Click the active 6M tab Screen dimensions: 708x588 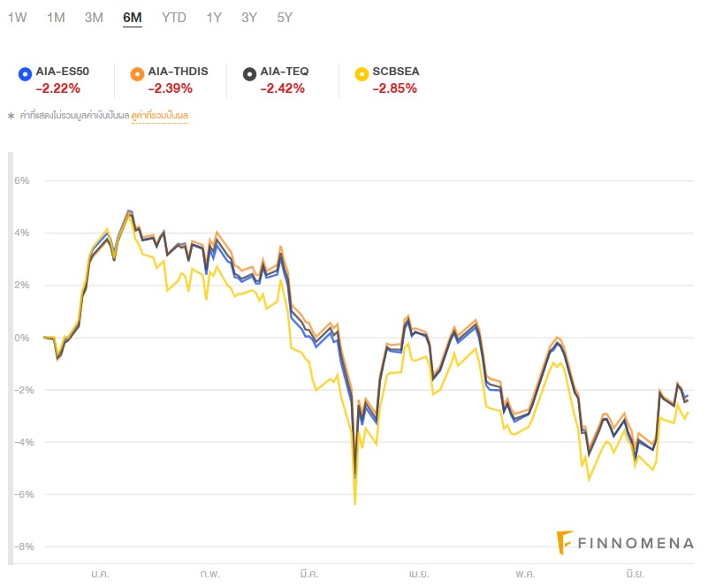pos(133,17)
